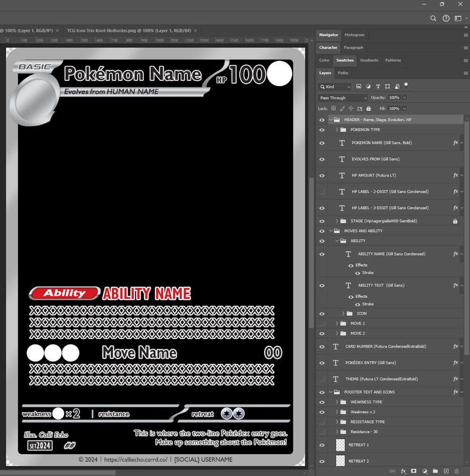Show the HP LABEL 2-DIGIT layer

click(x=322, y=192)
